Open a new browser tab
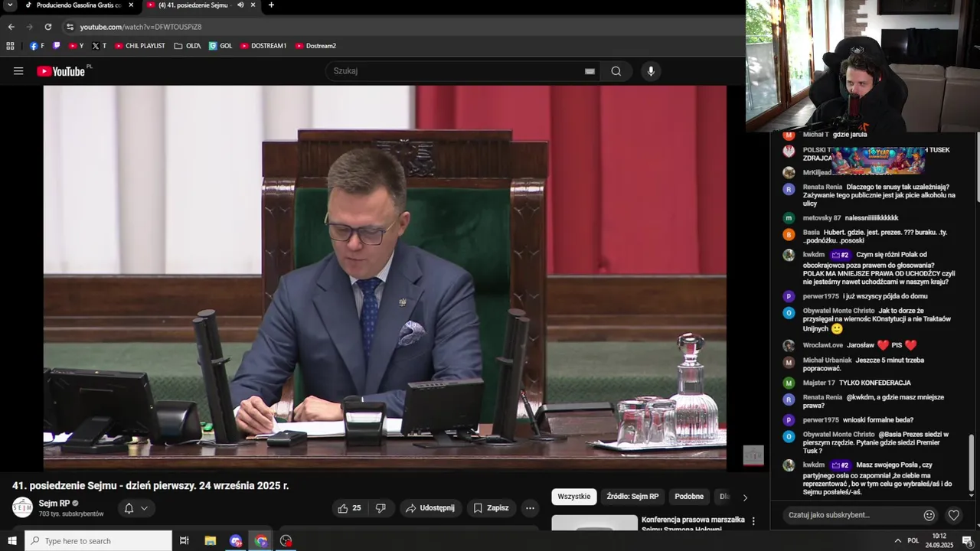This screenshot has width=980, height=551. coord(271,5)
